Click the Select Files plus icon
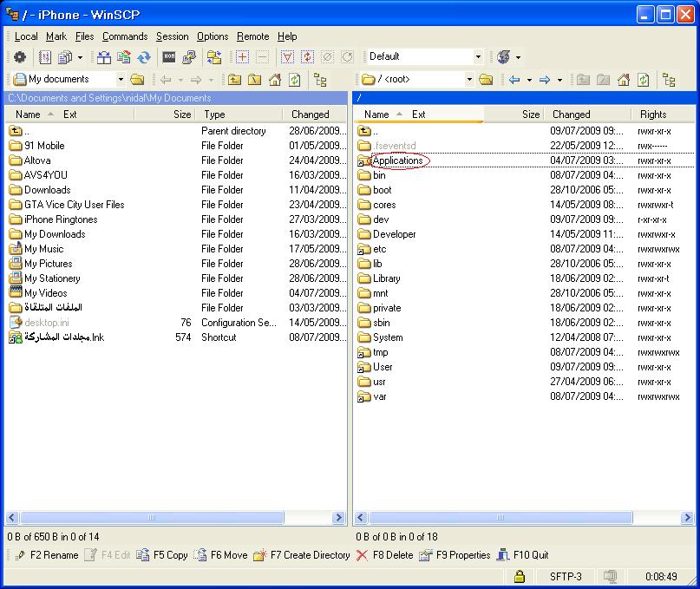700x589 pixels. 242,57
